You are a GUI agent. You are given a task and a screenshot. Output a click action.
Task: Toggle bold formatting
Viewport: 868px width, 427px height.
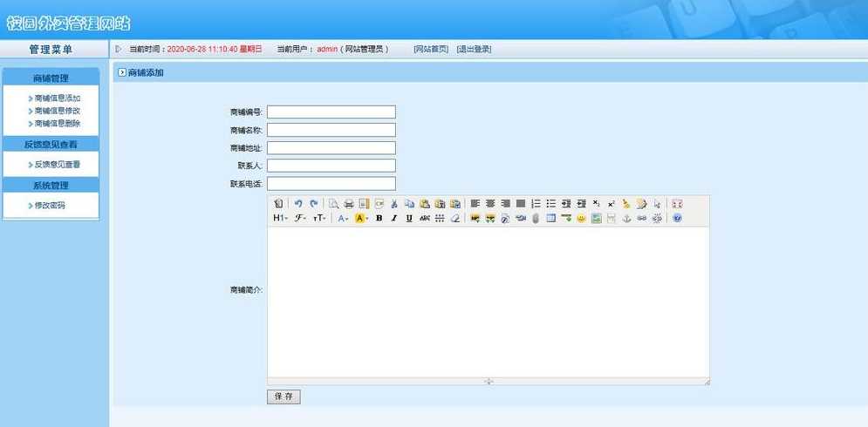point(379,219)
